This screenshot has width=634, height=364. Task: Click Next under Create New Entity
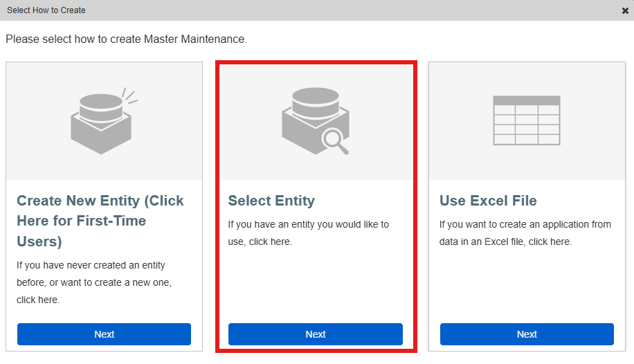104,334
